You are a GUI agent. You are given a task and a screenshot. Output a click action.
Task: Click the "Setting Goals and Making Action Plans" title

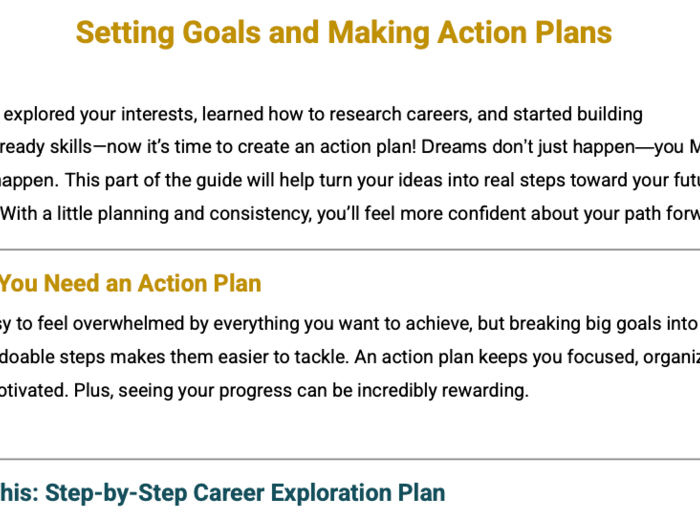click(344, 33)
